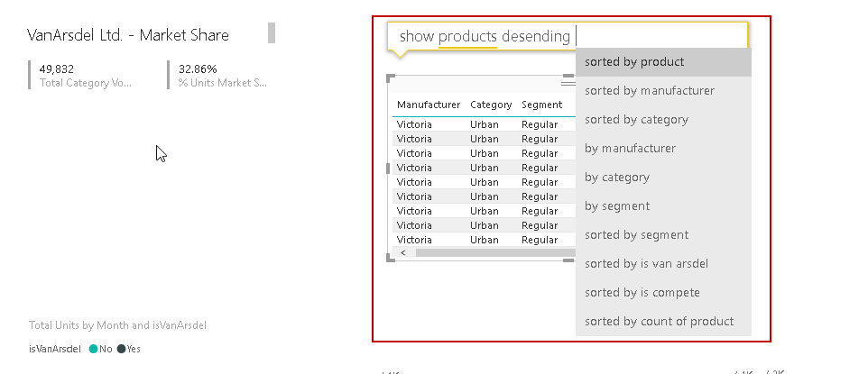Choose "sorted by is compete" suggestion
This screenshot has height=374, width=868.
pos(663,293)
